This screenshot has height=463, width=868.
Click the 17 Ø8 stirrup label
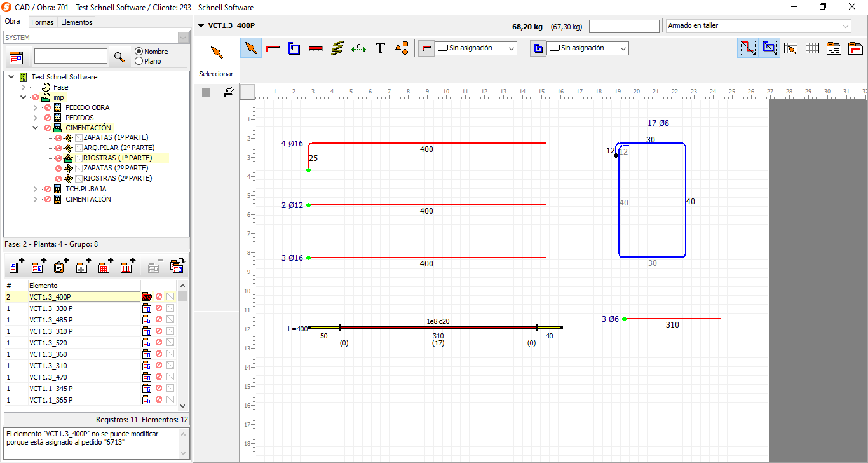click(x=658, y=123)
